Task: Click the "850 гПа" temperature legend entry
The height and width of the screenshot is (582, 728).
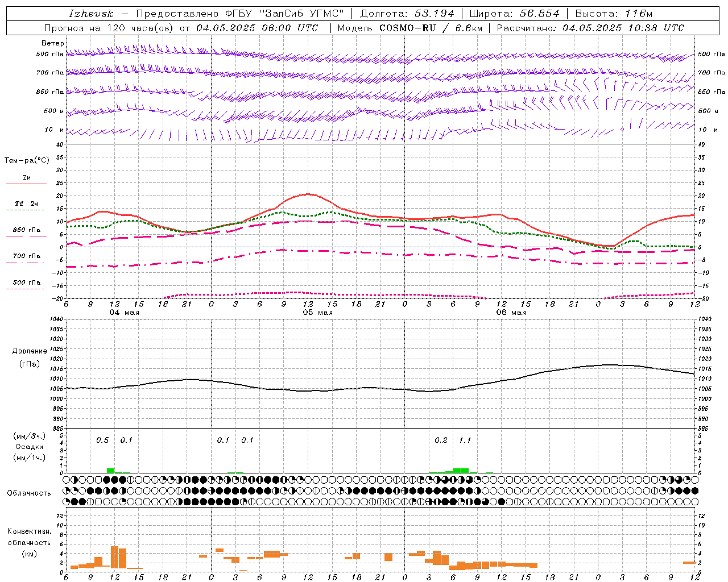Action: coord(26,230)
